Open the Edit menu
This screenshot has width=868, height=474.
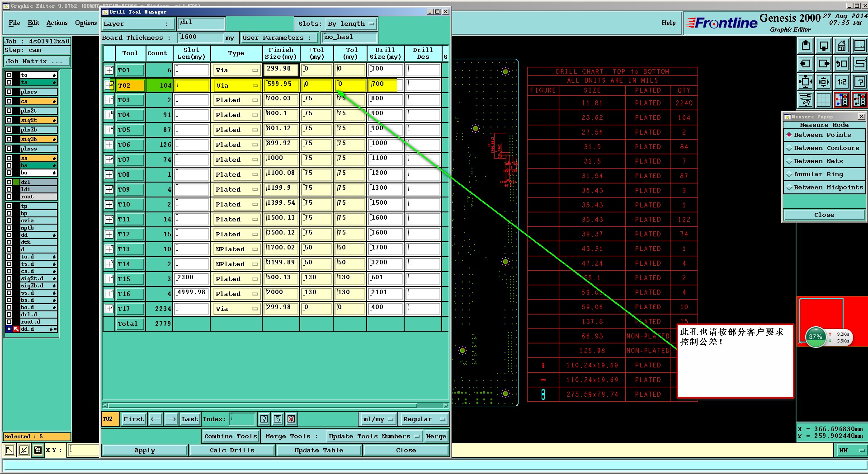(x=33, y=23)
